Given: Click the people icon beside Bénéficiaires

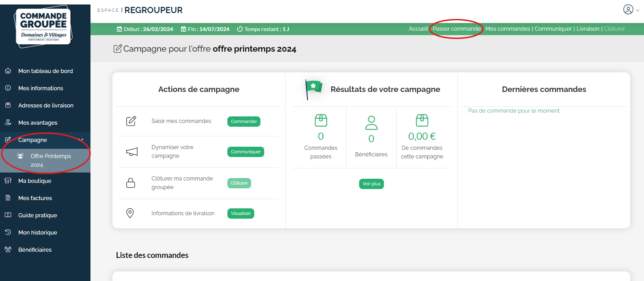Looking at the screenshot, I should pos(8,250).
